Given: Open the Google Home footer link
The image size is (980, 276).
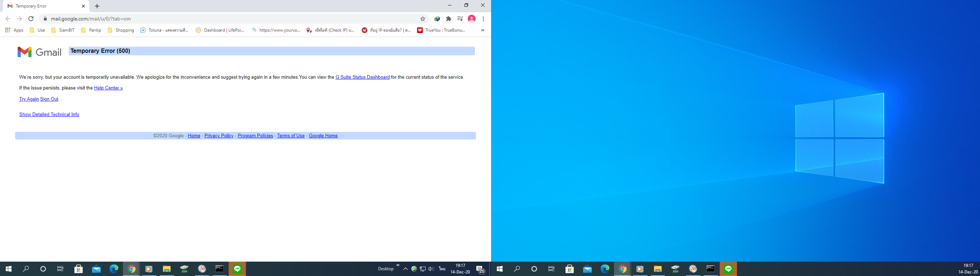Looking at the screenshot, I should (323, 136).
